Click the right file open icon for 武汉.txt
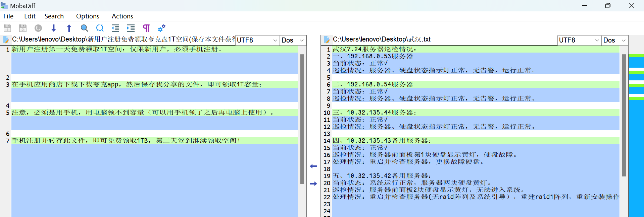Screen dimensions: 644x217 327,40
